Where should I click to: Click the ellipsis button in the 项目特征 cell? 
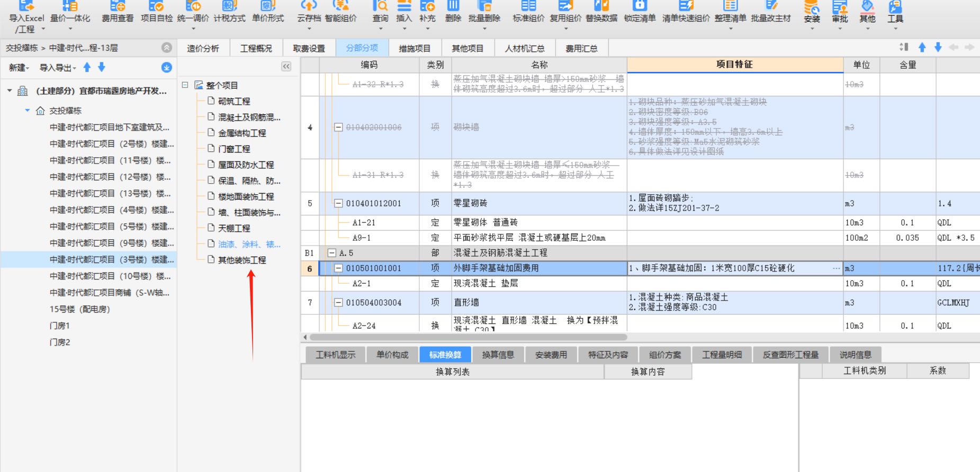click(836, 268)
